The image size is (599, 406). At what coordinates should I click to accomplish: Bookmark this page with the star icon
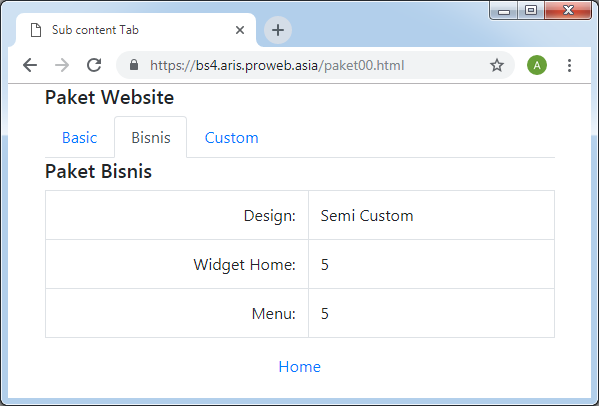[497, 65]
